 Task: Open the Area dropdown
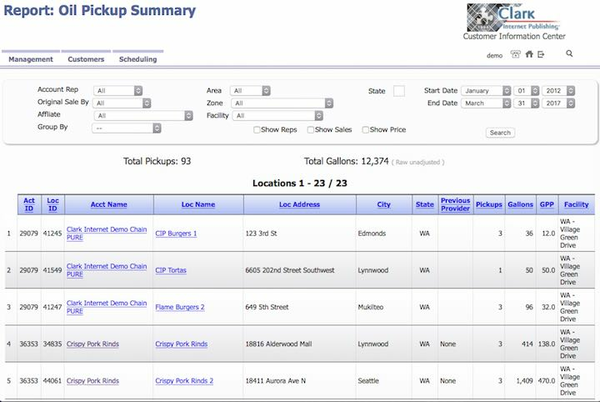pyautogui.click(x=250, y=91)
